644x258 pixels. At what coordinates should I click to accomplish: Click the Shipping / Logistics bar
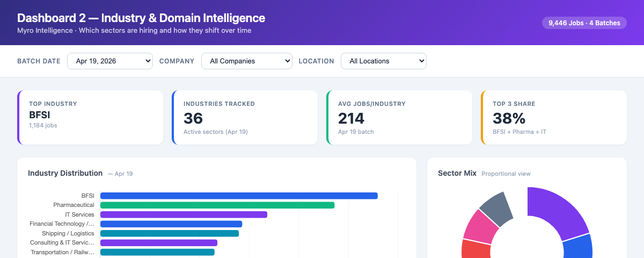point(170,233)
